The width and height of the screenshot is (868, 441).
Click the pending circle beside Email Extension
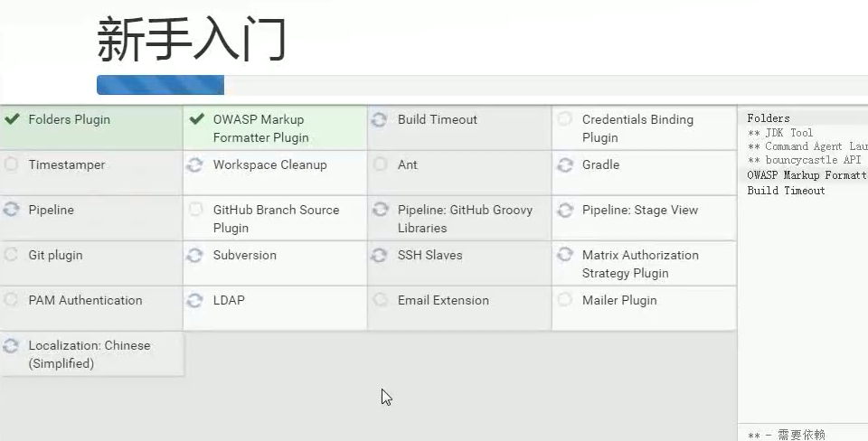380,300
